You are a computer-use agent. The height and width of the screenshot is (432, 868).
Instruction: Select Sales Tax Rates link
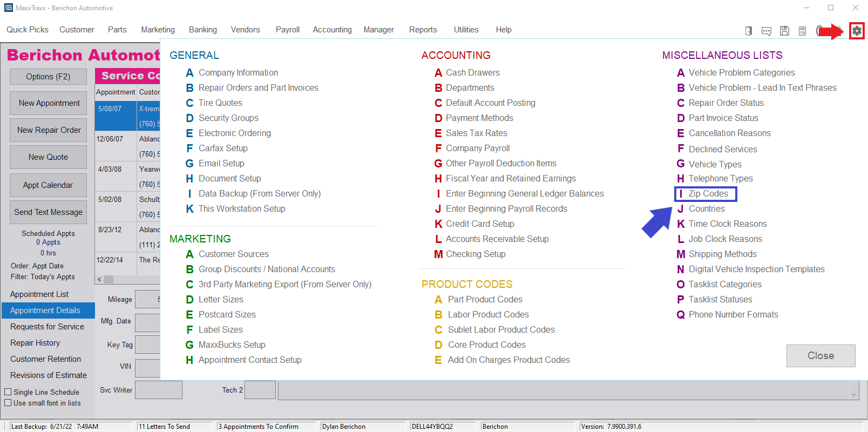(476, 133)
